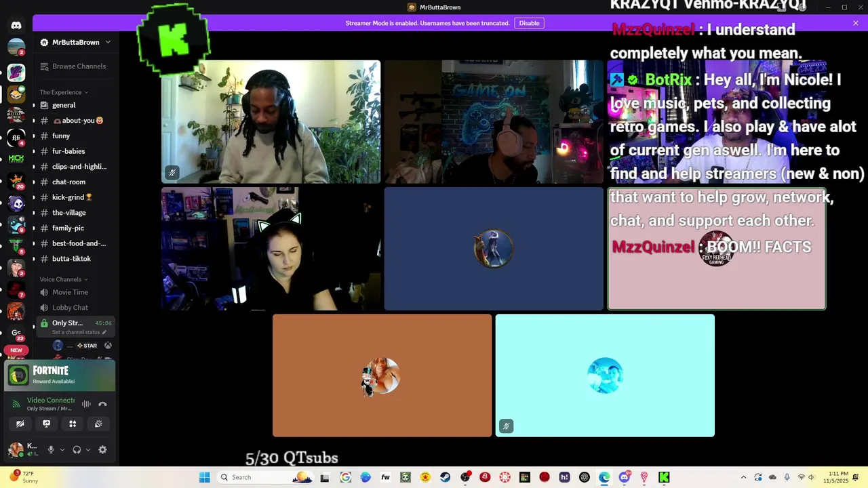Open the h! app from the taskbar
The width and height of the screenshot is (868, 488).
coord(564,477)
